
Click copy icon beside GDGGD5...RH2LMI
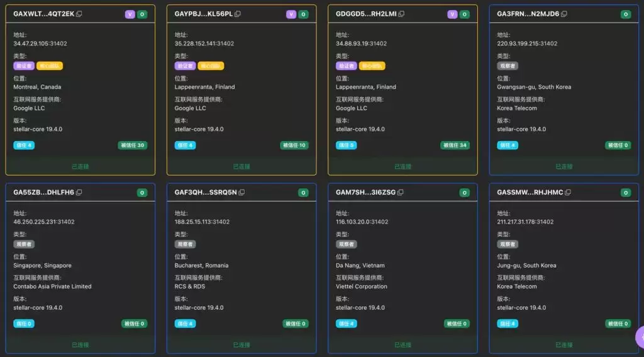point(401,14)
